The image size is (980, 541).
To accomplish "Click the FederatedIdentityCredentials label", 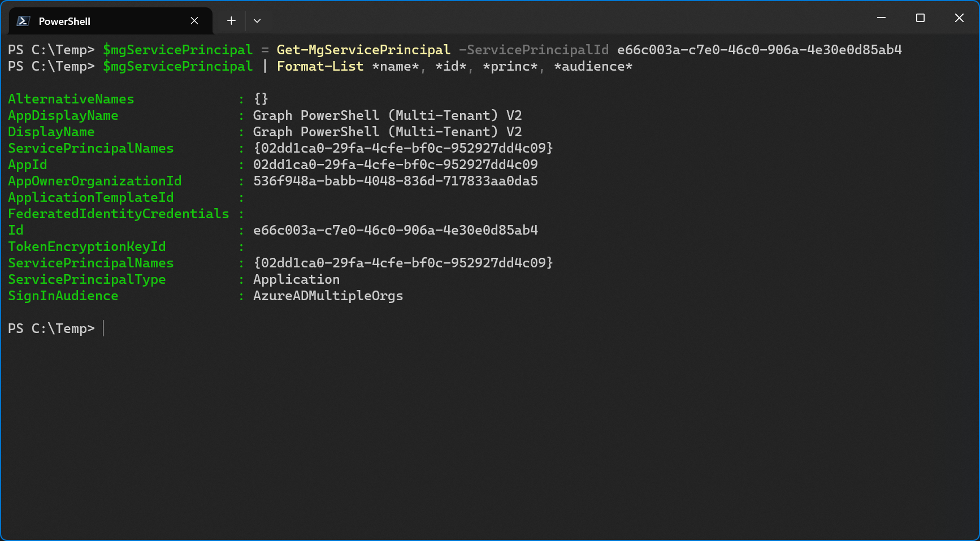I will click(x=119, y=214).
